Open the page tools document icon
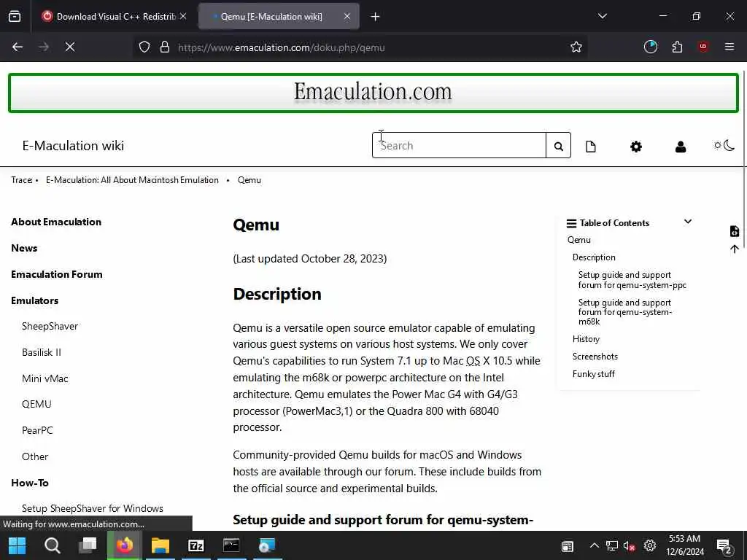This screenshot has height=560, width=747. coord(591,146)
